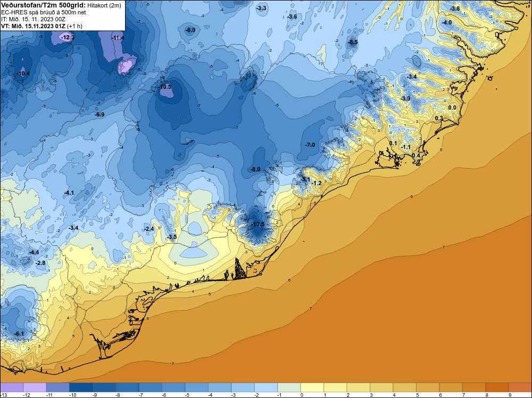Viewport: 532px width, 398px height.
Task: Click the -2.8 temperature label
Action: click(x=40, y=263)
